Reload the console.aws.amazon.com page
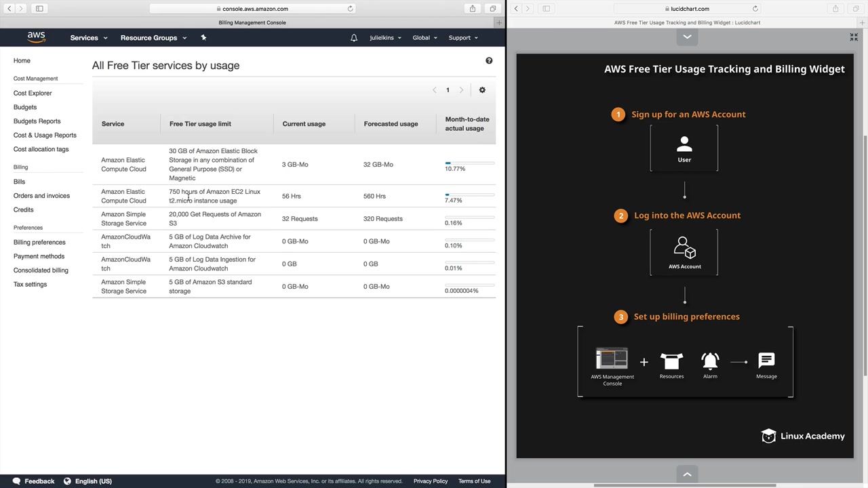Image resolution: width=868 pixels, height=488 pixels. pos(350,9)
